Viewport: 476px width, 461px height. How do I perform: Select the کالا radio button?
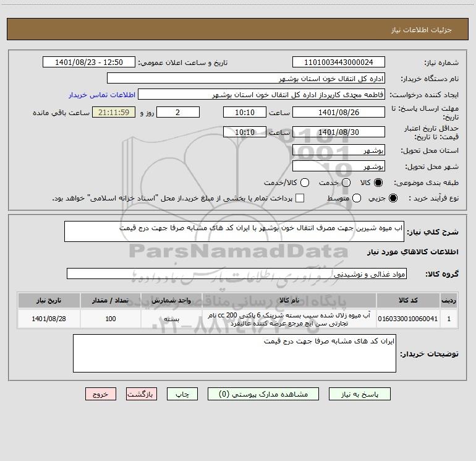(x=378, y=183)
